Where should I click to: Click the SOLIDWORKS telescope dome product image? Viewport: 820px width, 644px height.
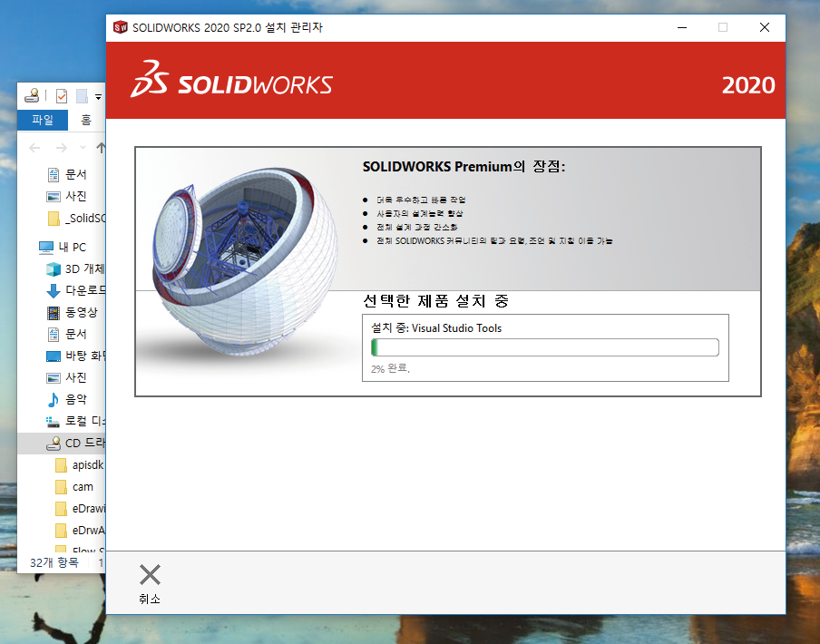coord(245,261)
